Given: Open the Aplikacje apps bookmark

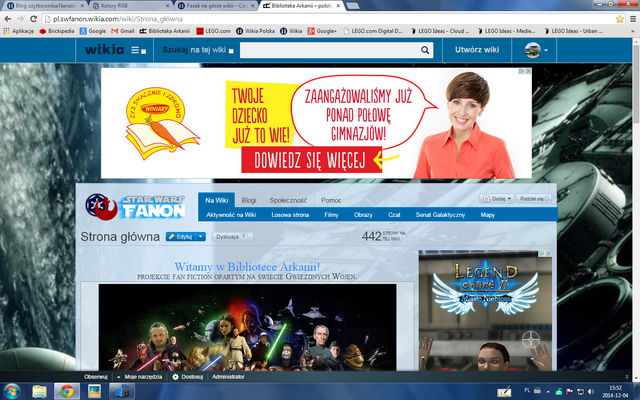Looking at the screenshot, I should tap(18, 31).
